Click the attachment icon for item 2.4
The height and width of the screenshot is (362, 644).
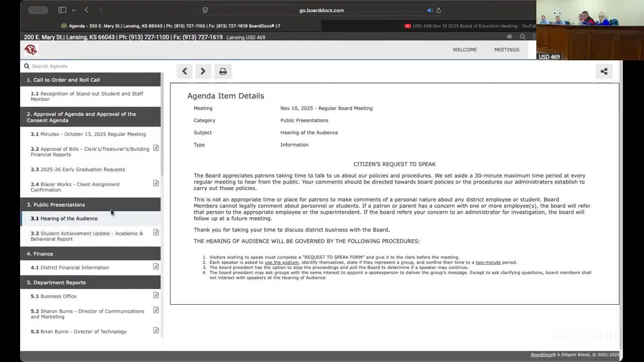(x=156, y=183)
